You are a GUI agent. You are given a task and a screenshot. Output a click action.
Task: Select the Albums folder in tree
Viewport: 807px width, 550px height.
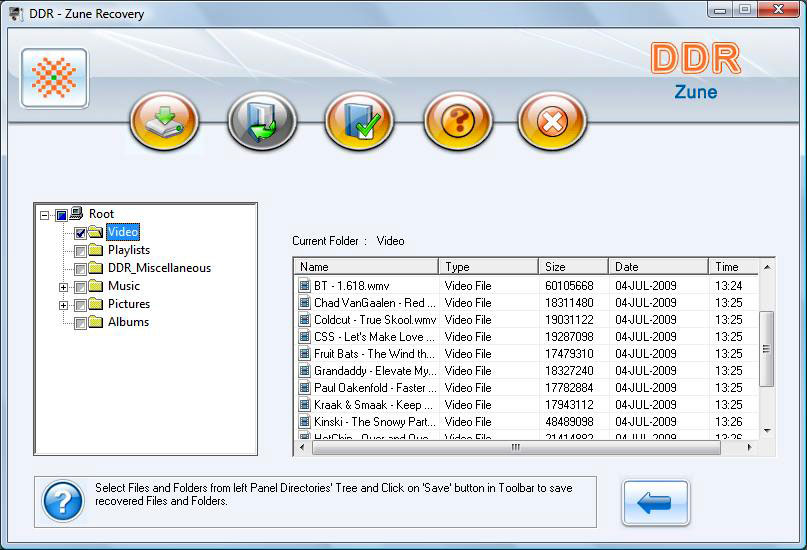tap(128, 322)
